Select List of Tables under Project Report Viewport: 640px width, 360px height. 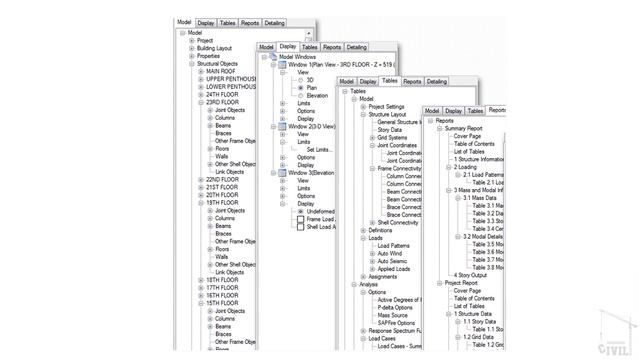pos(469,306)
